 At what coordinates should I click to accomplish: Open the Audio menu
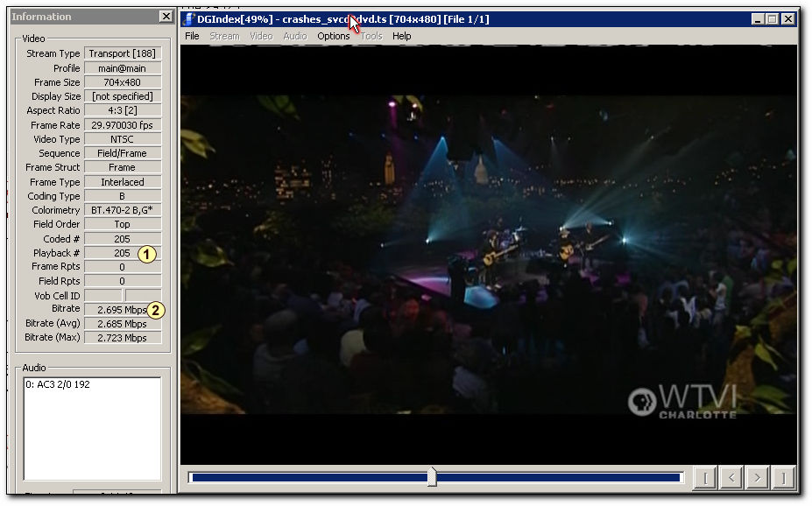point(294,36)
